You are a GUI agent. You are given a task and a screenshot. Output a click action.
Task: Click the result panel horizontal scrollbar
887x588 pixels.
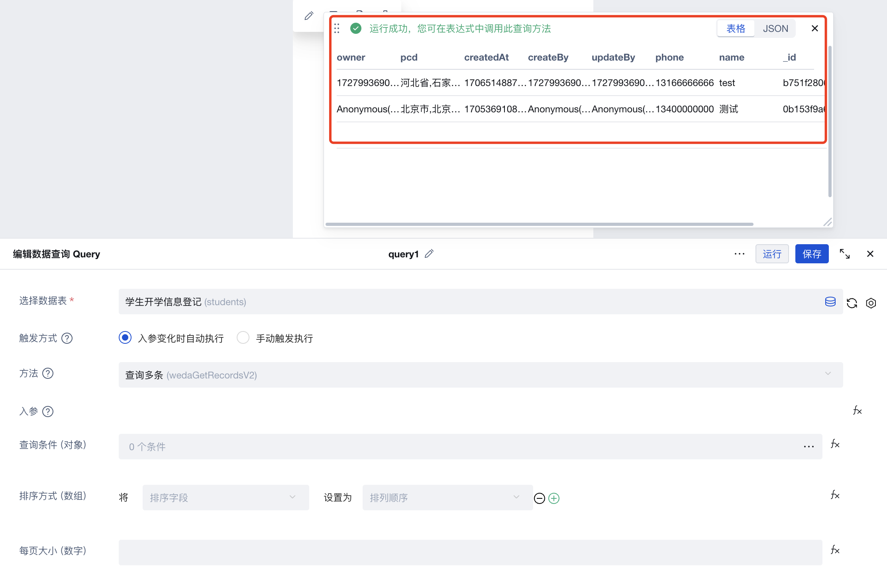tap(539, 224)
